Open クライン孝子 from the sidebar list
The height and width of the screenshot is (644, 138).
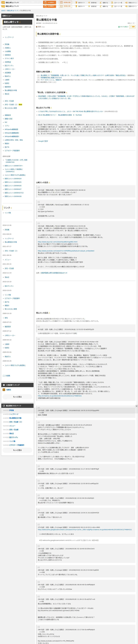pyautogui.click(x=9, y=58)
